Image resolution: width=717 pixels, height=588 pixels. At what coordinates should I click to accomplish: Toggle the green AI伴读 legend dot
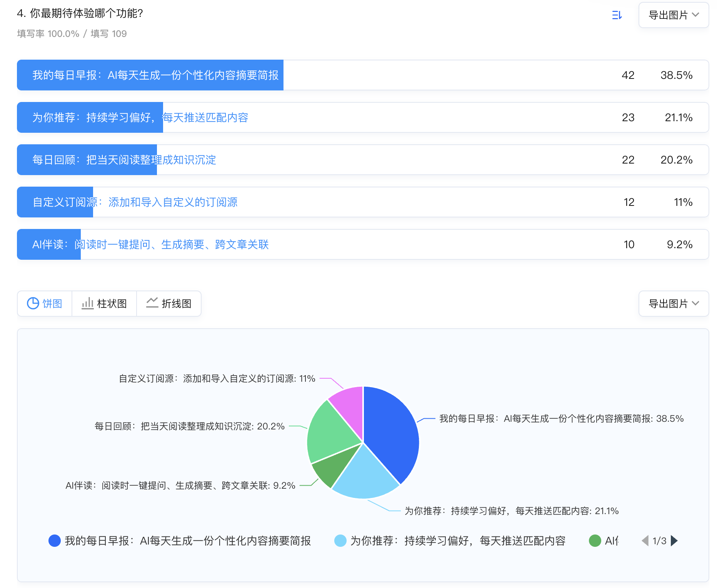(x=595, y=541)
